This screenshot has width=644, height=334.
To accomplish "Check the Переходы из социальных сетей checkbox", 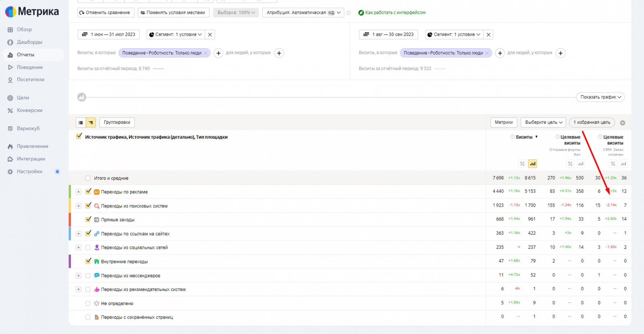I will [88, 248].
